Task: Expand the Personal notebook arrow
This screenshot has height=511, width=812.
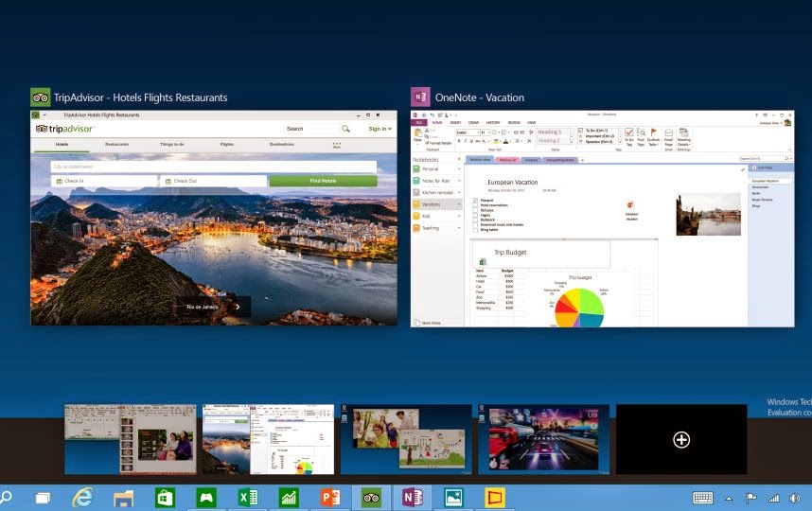Action: coord(459,168)
